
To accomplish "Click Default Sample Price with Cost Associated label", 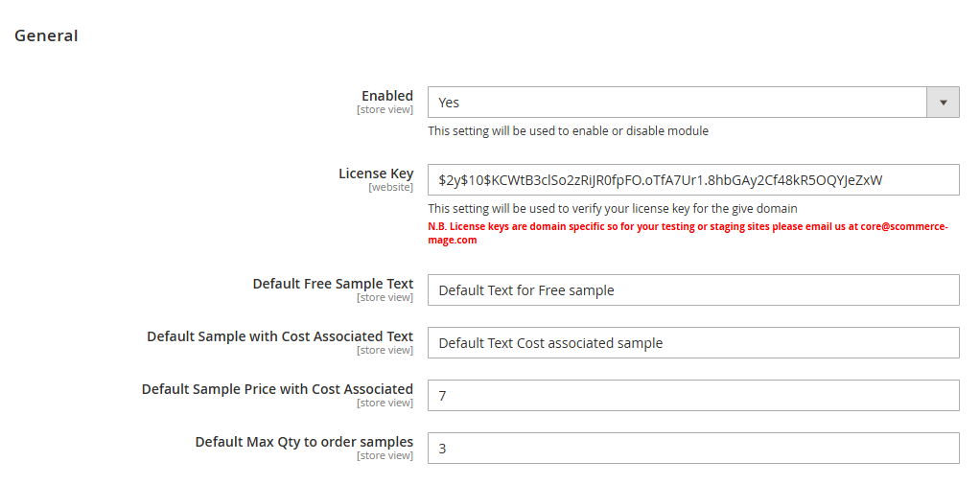I will point(277,389).
